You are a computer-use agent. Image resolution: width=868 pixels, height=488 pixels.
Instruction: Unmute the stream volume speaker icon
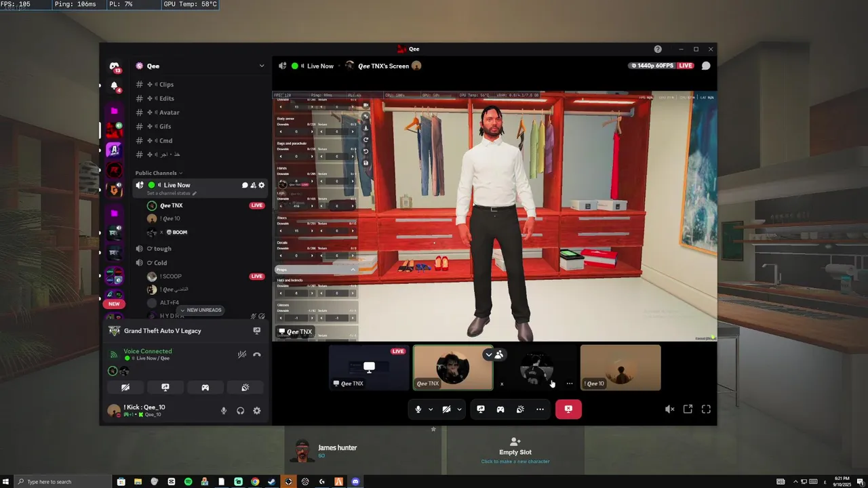point(669,409)
